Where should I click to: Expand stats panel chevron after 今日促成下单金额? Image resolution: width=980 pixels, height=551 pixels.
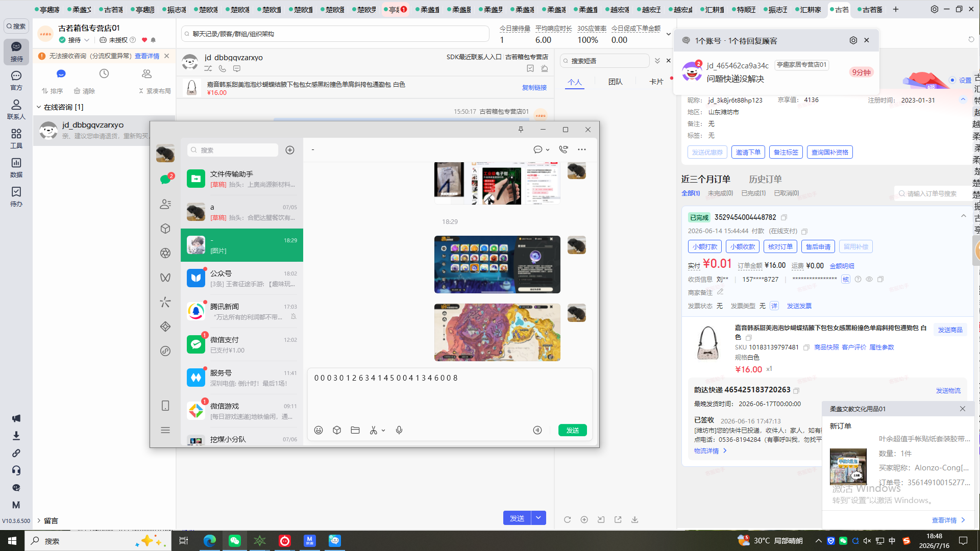pos(669,34)
